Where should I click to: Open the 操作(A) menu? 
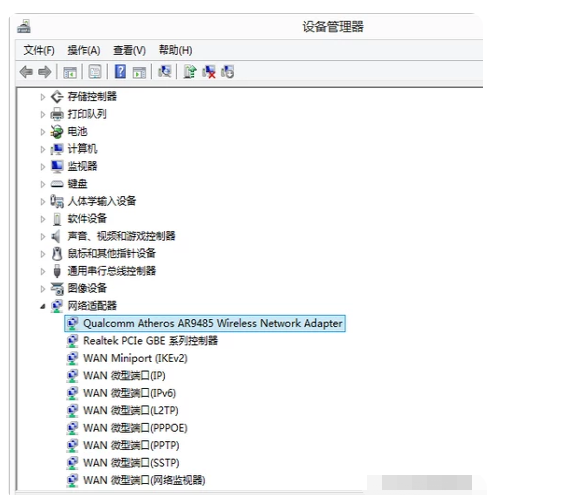[x=84, y=50]
